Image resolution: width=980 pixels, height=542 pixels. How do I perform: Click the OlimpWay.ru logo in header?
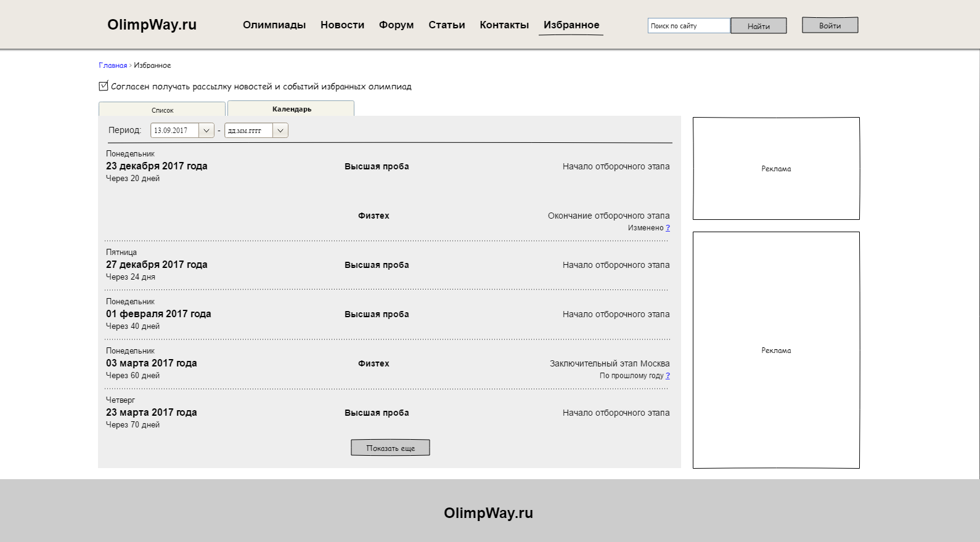coord(152,25)
